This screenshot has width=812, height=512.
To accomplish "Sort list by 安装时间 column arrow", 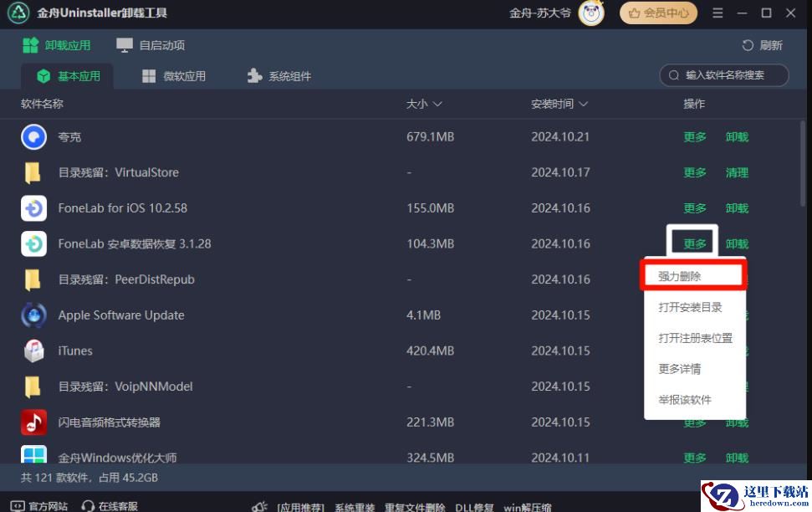I will (x=583, y=105).
